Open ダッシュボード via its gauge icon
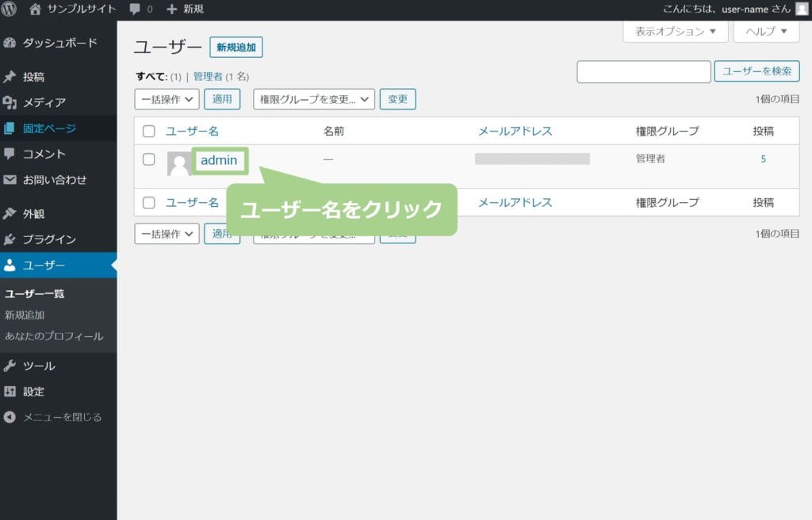Image resolution: width=812 pixels, height=520 pixels. click(x=10, y=43)
